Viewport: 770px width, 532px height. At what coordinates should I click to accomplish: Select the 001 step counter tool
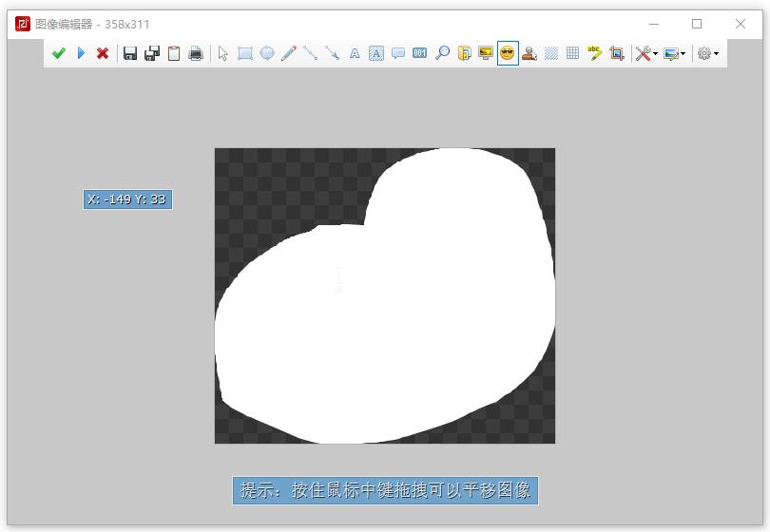(x=419, y=54)
